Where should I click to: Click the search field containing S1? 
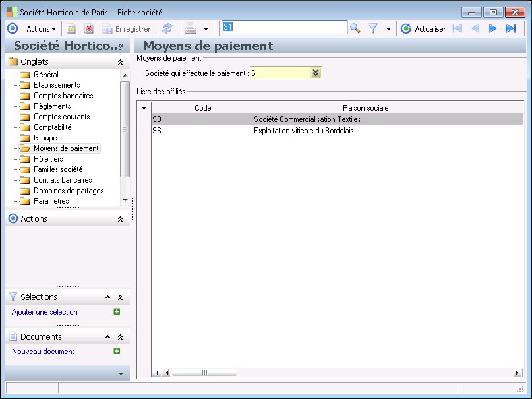click(284, 27)
